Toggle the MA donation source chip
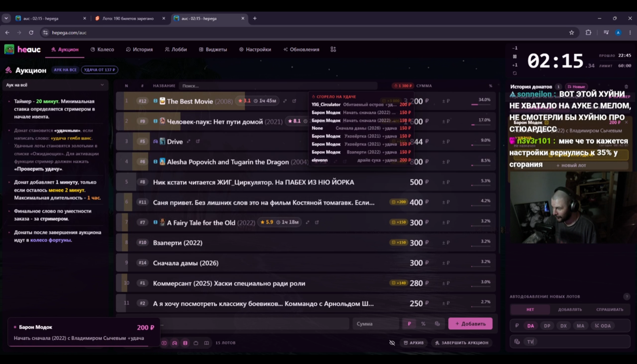 tap(580, 326)
